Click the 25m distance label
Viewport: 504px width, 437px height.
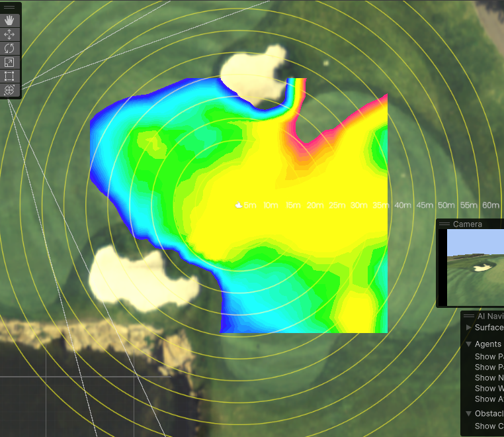pos(337,205)
